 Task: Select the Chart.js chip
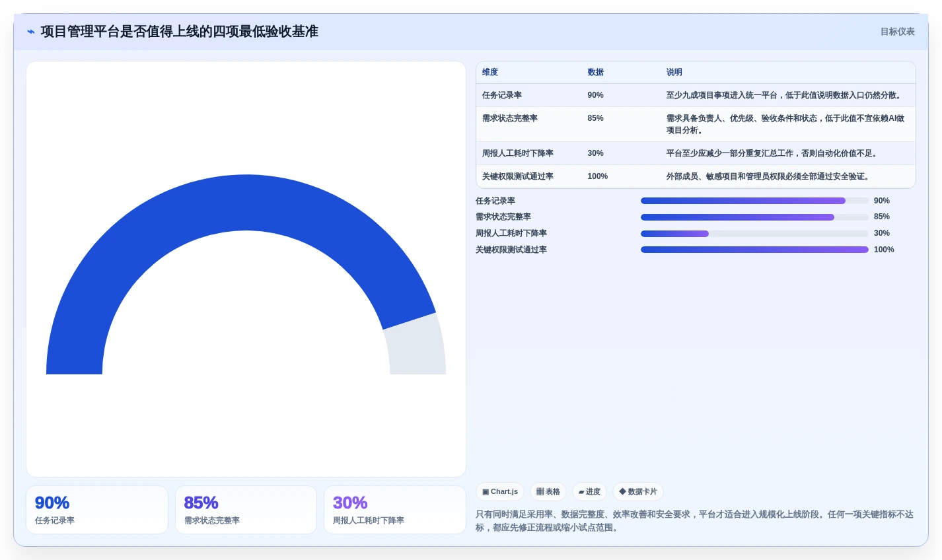point(500,491)
